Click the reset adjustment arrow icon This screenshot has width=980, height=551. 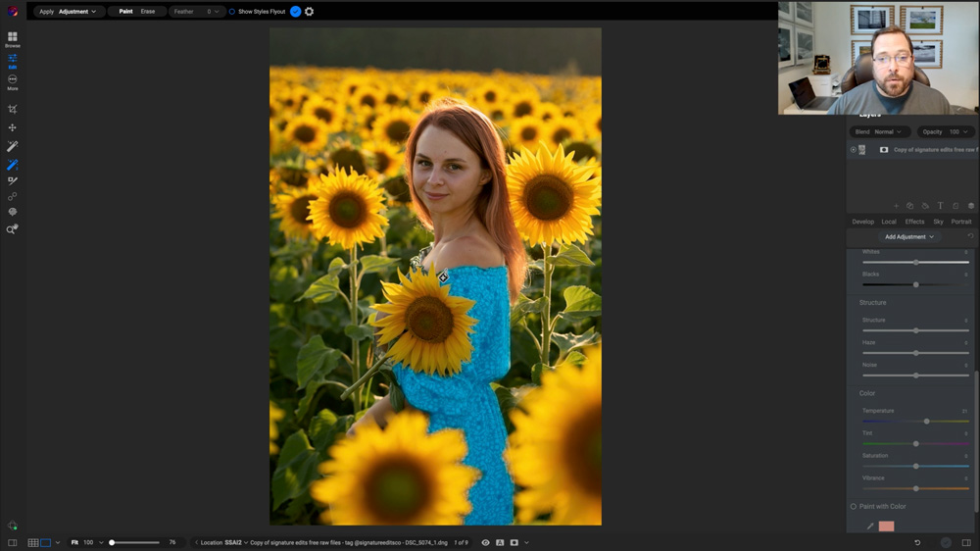pos(970,236)
